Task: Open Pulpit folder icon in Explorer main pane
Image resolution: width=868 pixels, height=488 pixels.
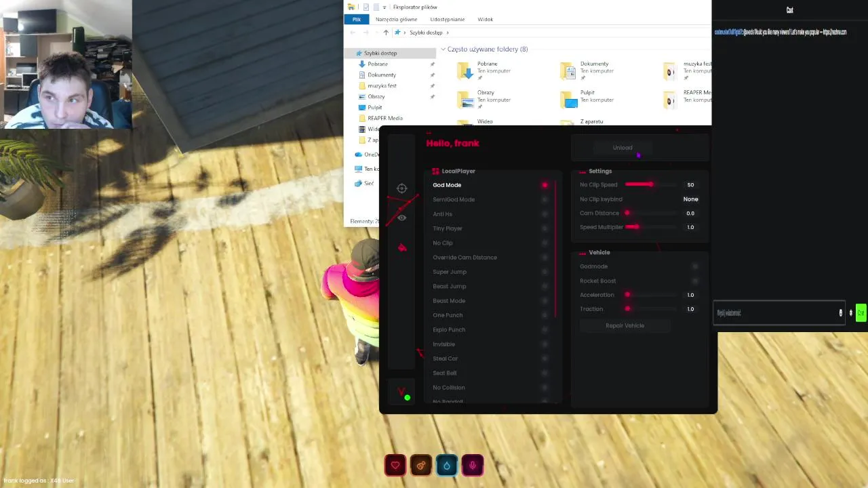Action: pos(568,100)
